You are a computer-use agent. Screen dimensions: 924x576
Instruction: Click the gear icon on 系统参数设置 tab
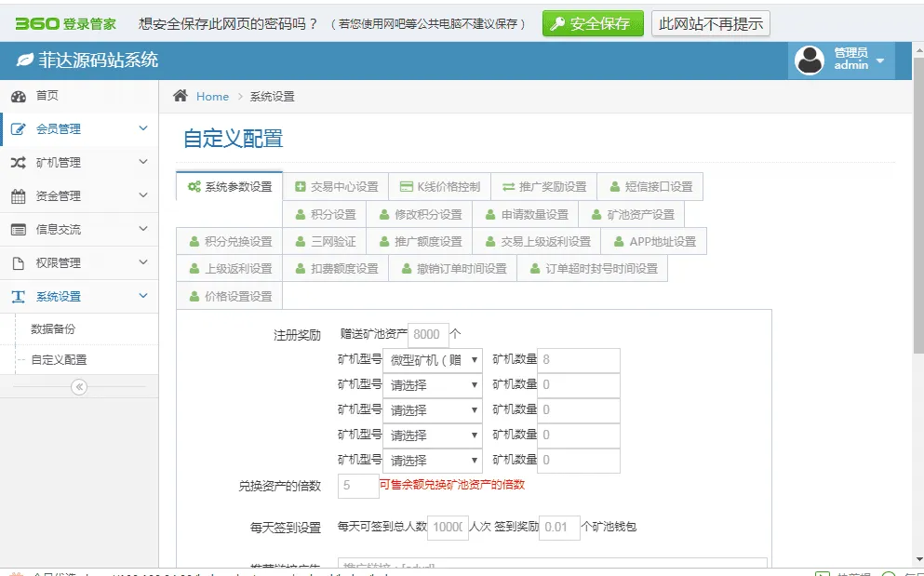196,185
